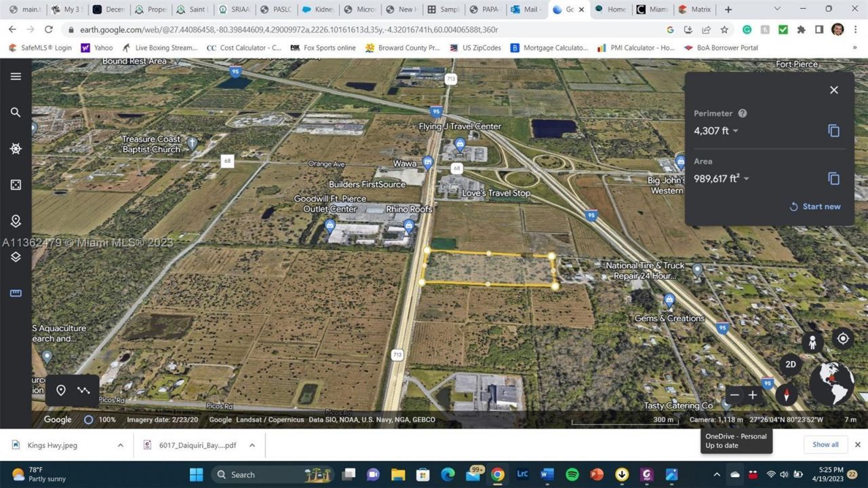Click the My Location target icon
Screen dimensions: 868x488
[x=842, y=338]
